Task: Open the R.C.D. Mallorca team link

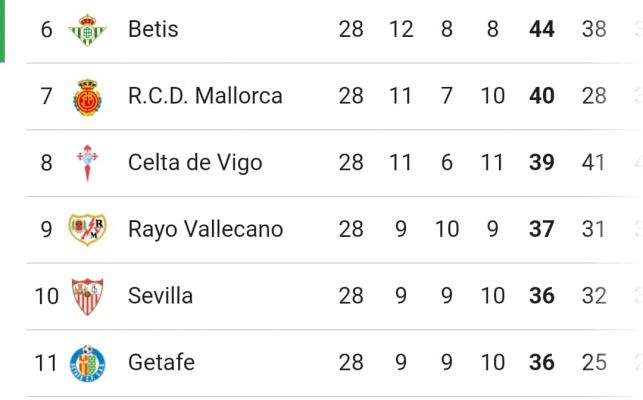Action: tap(205, 96)
